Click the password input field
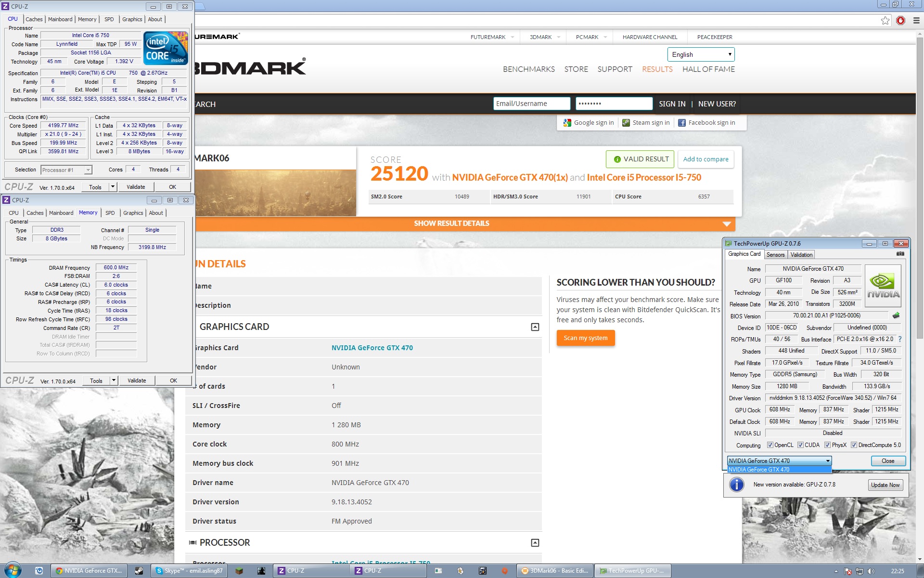The image size is (924, 578). (x=614, y=104)
